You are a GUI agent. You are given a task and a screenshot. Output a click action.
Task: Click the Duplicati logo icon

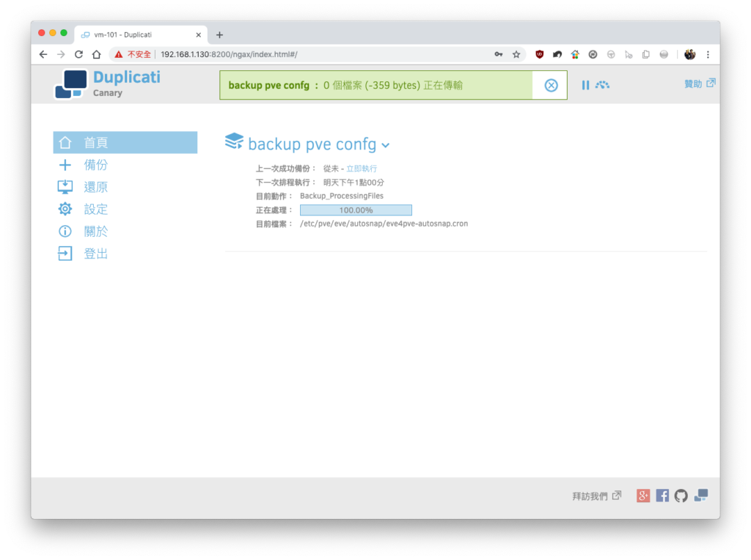[71, 84]
